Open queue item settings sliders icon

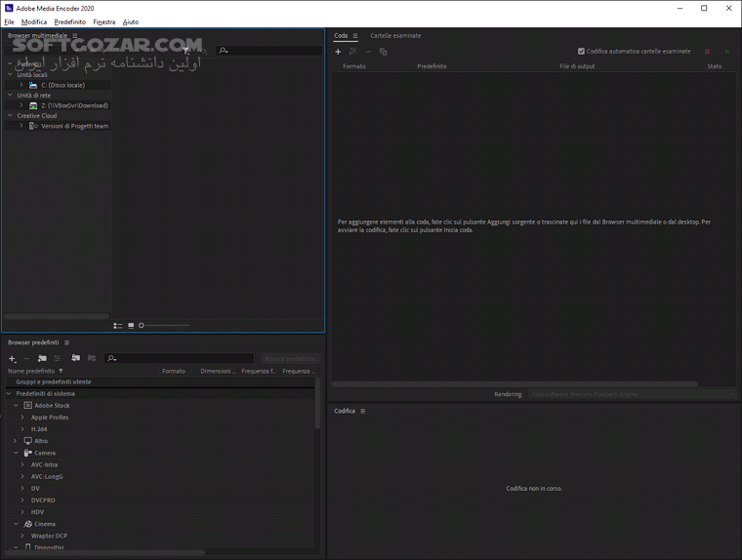coord(352,52)
